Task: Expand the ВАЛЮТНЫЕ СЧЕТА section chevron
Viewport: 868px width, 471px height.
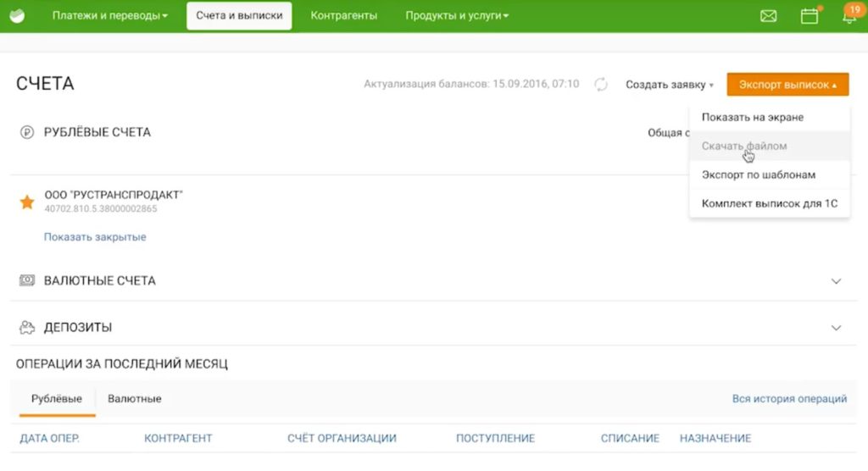Action: pyautogui.click(x=836, y=281)
